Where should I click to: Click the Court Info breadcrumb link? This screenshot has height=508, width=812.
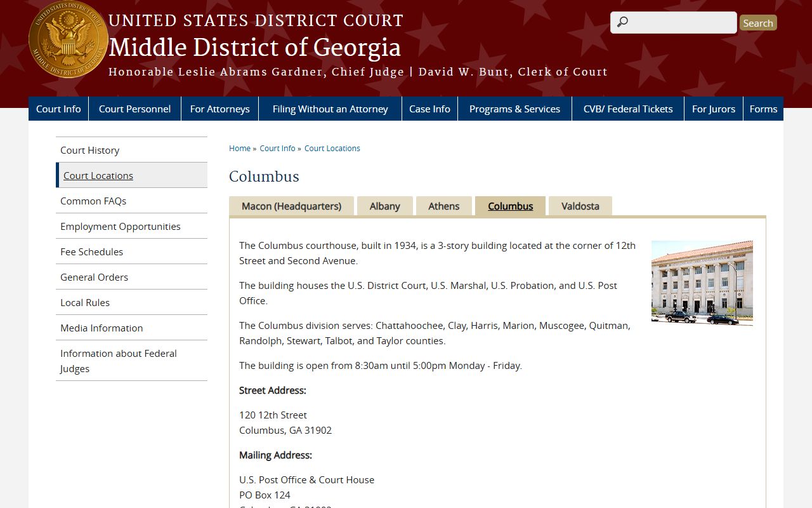(277, 148)
